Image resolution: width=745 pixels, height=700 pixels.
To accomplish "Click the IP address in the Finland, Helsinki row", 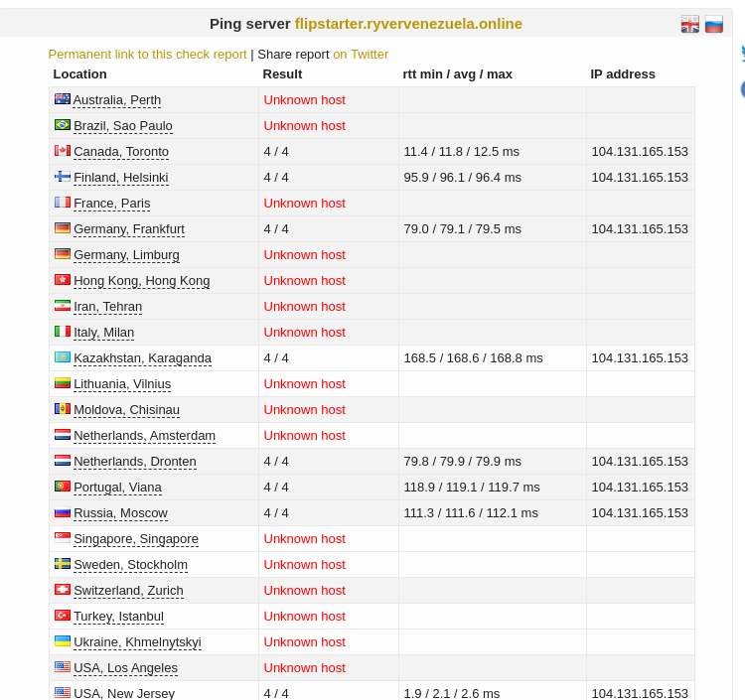I will pos(640,178).
